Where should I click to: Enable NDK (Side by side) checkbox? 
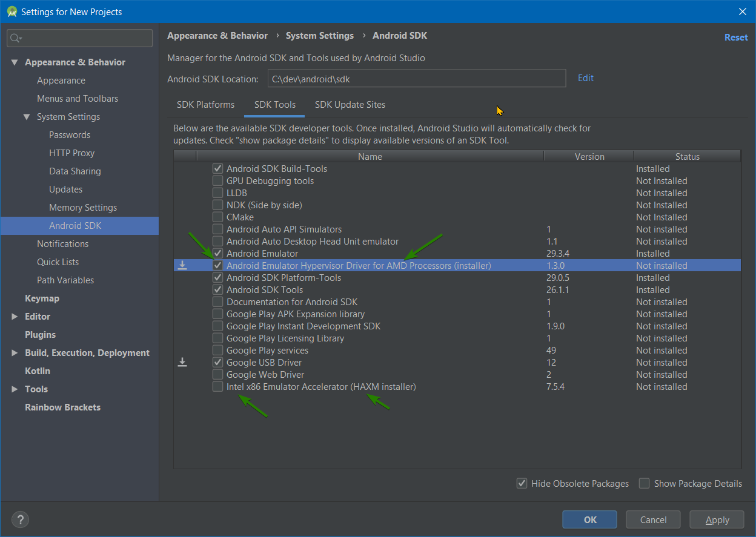coord(217,205)
